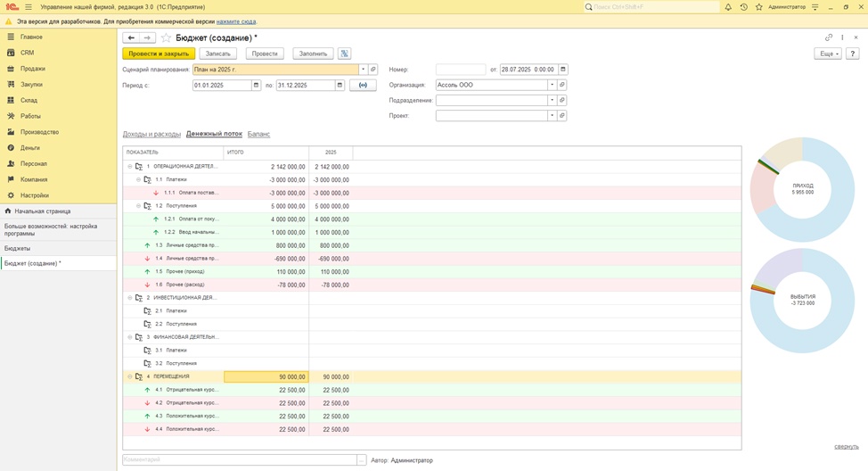Viewport: 868px width, 471px height.
Task: Switch to the Баланс tab
Action: [258, 134]
